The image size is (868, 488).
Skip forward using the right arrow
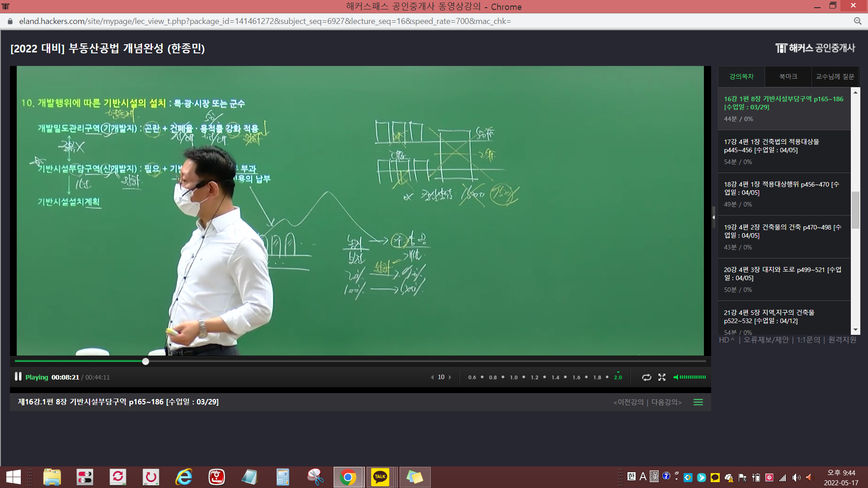coord(450,377)
